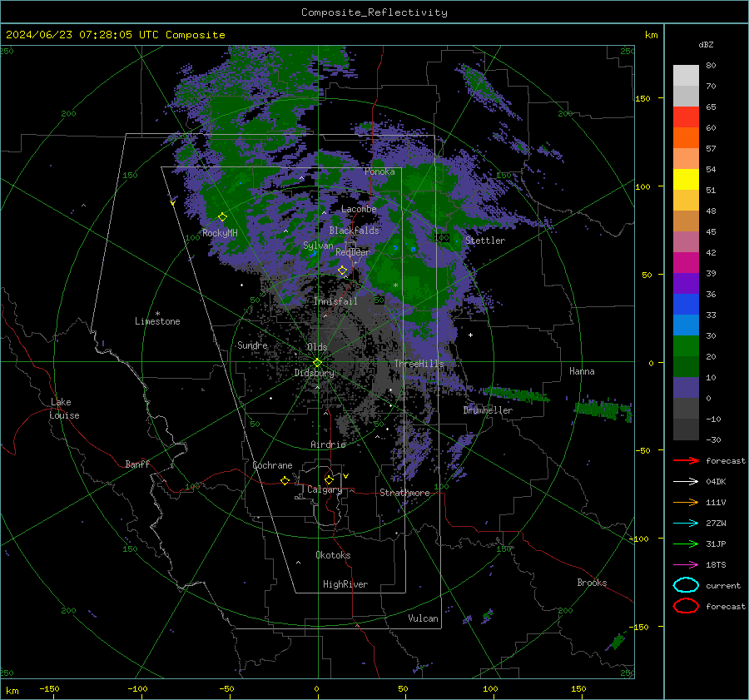
Task: Click the 80 dBZ scale value
Action: tap(711, 66)
